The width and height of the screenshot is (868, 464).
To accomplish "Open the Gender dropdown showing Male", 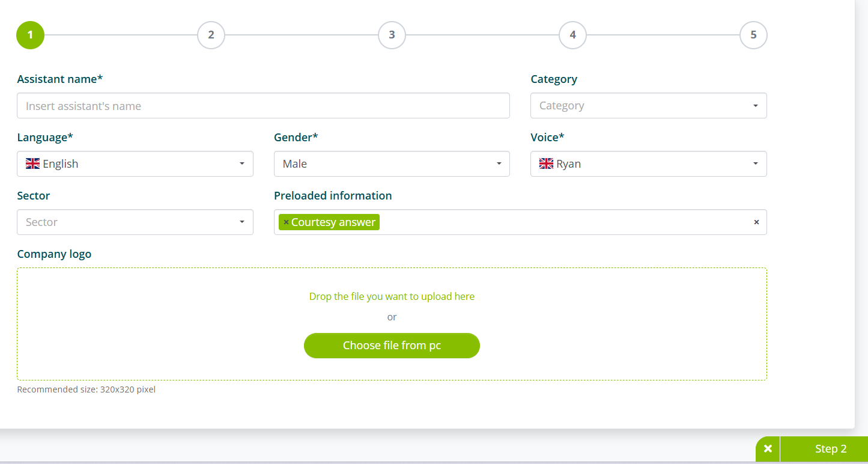I will [x=392, y=163].
